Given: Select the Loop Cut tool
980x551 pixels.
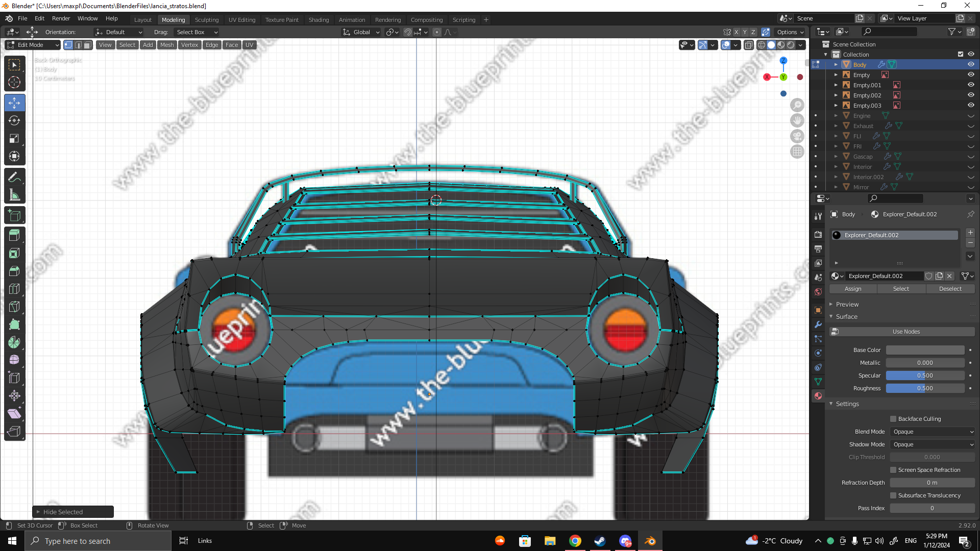Looking at the screenshot, I should (14, 289).
